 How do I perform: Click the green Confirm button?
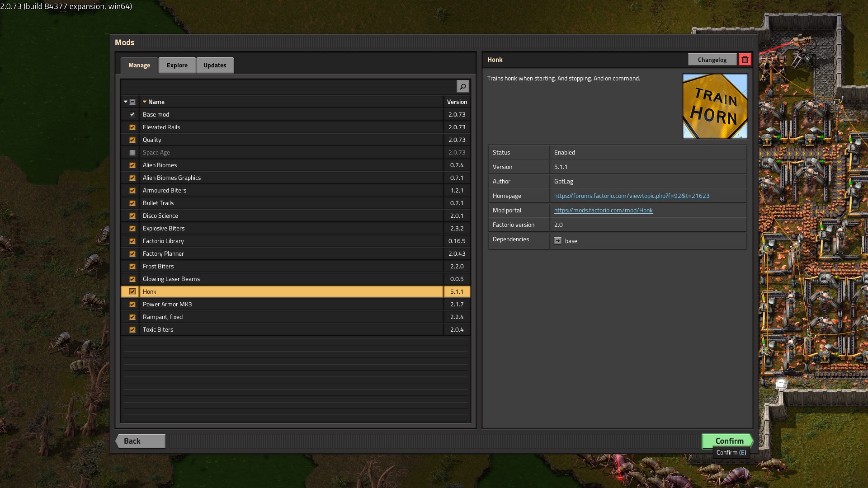pos(727,441)
